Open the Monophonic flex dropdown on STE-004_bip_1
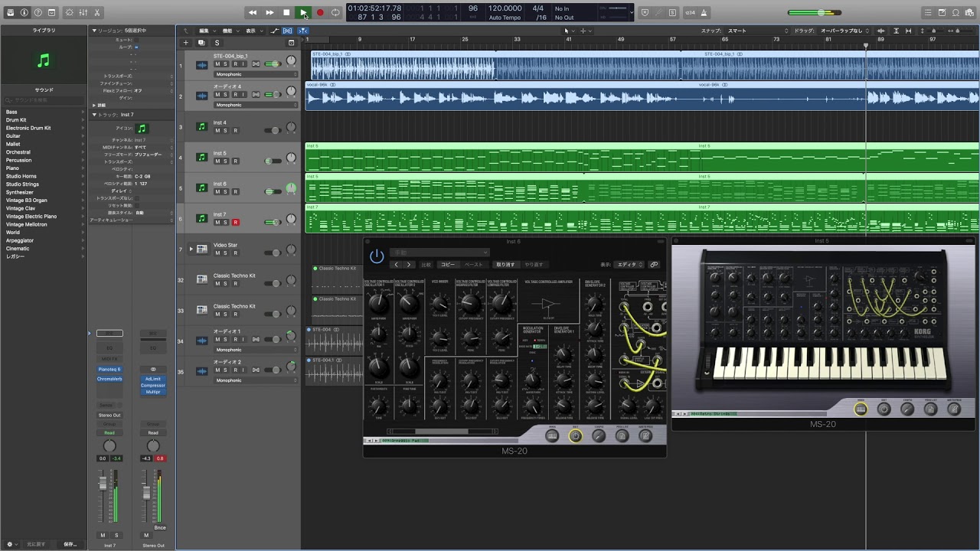 [256, 74]
